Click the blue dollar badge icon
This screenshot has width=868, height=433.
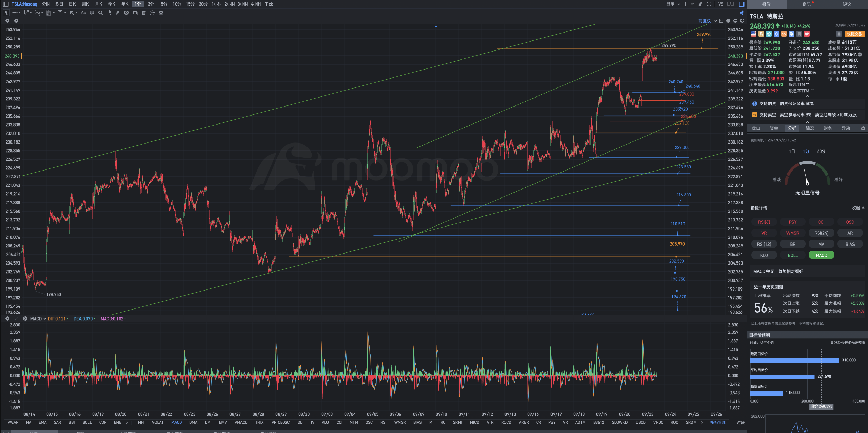pyautogui.click(x=776, y=34)
